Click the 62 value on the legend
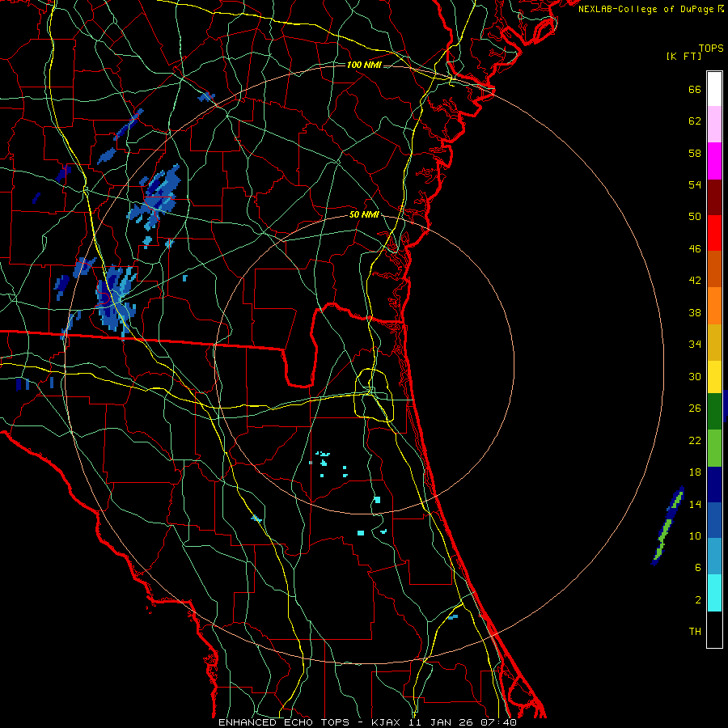Image resolution: width=728 pixels, height=728 pixels. click(695, 121)
